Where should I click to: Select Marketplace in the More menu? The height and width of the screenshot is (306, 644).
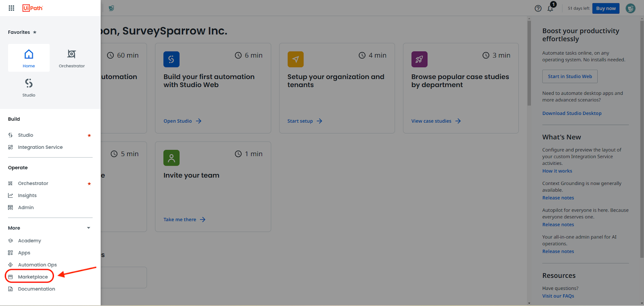tap(33, 277)
